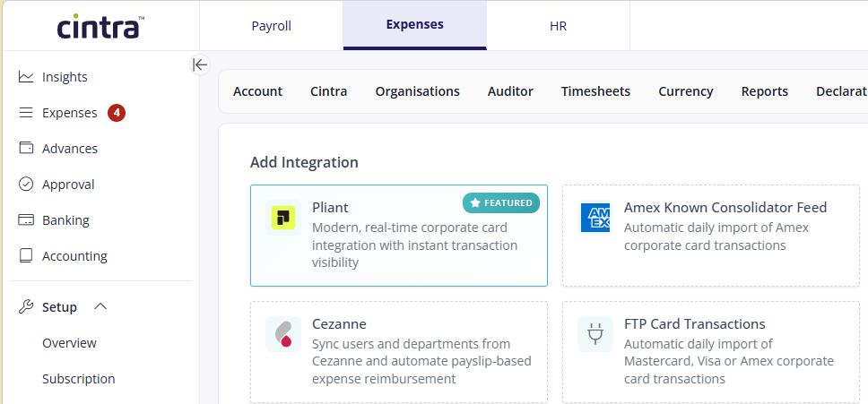The width and height of the screenshot is (868, 404).
Task: Select the Cintra menu item
Action: tap(329, 91)
